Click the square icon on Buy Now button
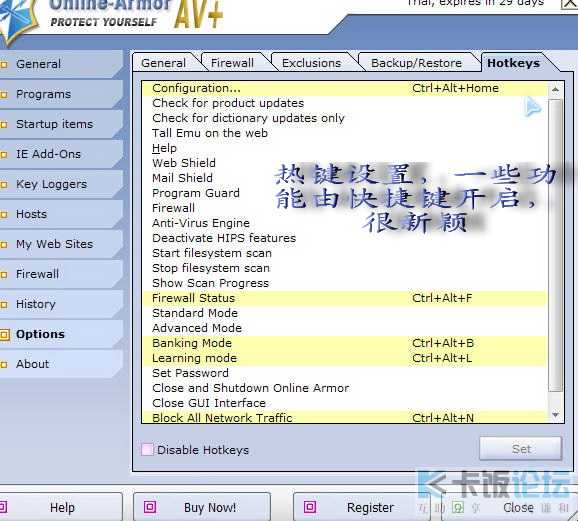 [150, 507]
